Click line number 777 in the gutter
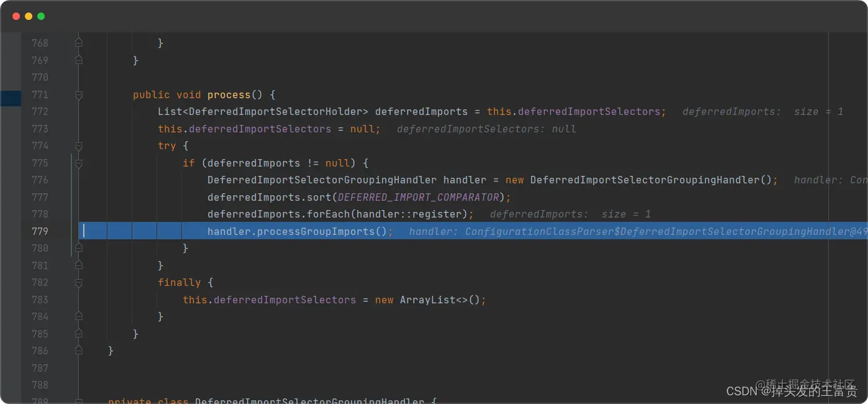 point(40,197)
